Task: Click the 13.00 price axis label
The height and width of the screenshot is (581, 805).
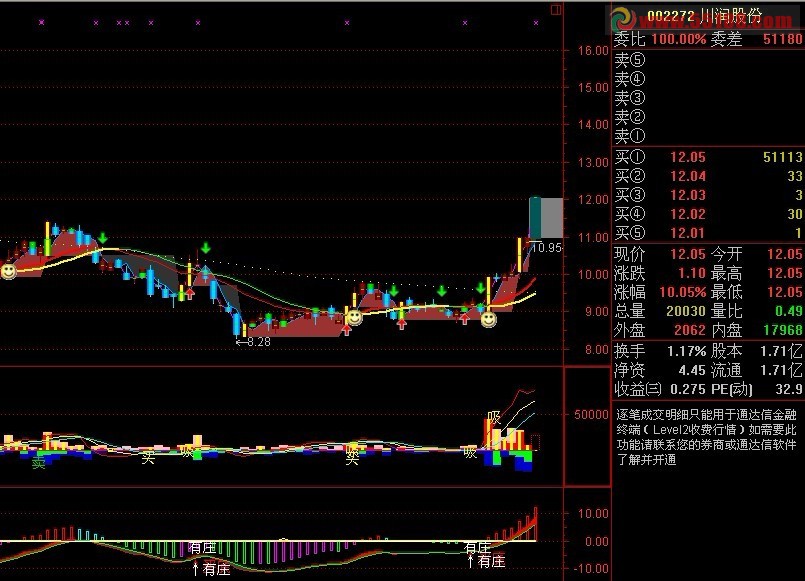Action: pos(593,163)
